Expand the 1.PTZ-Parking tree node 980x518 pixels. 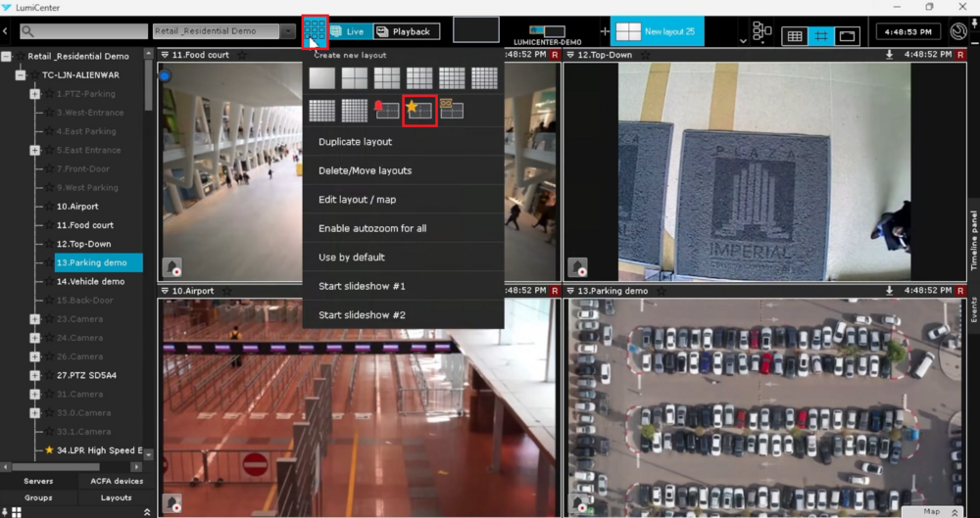[x=34, y=94]
